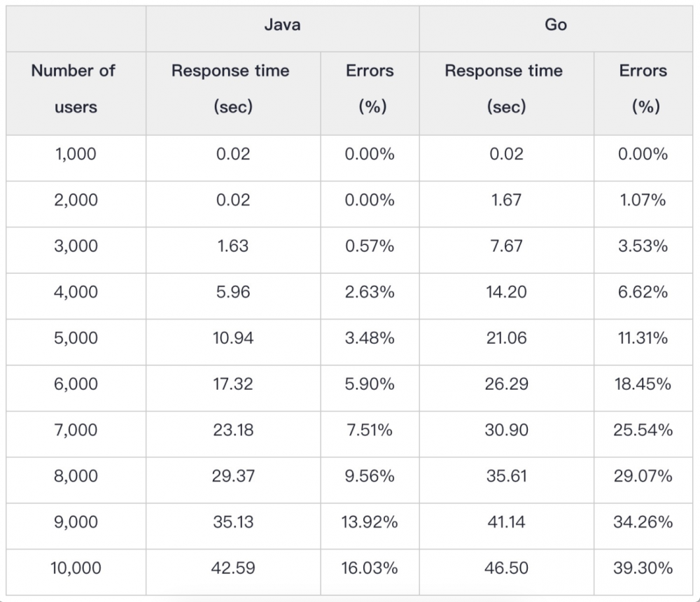Viewport: 700px width, 602px height.
Task: Click Java errors 3.48% cell
Action: pyautogui.click(x=370, y=338)
